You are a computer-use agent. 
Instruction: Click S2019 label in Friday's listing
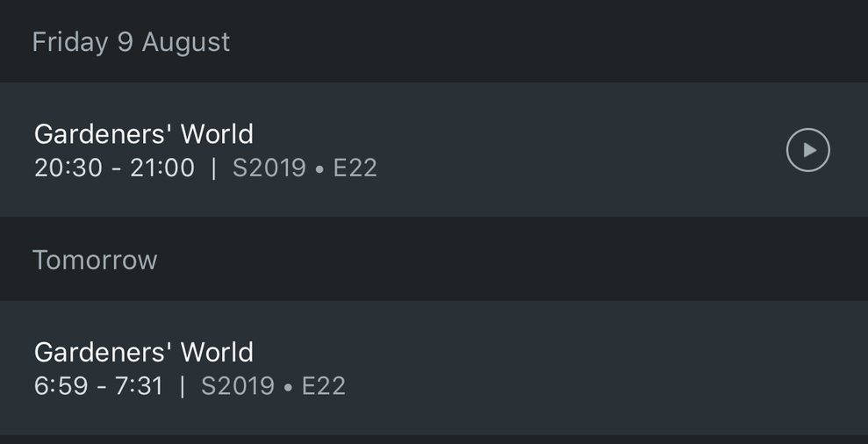[x=269, y=168]
